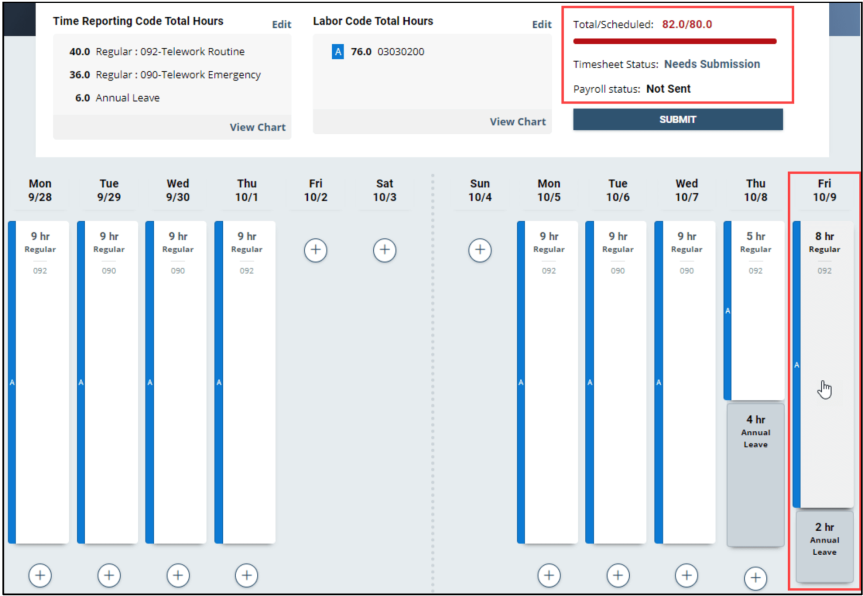Click plus icon below Mon 9/28 column
The height and width of the screenshot is (596, 863).
[40, 575]
